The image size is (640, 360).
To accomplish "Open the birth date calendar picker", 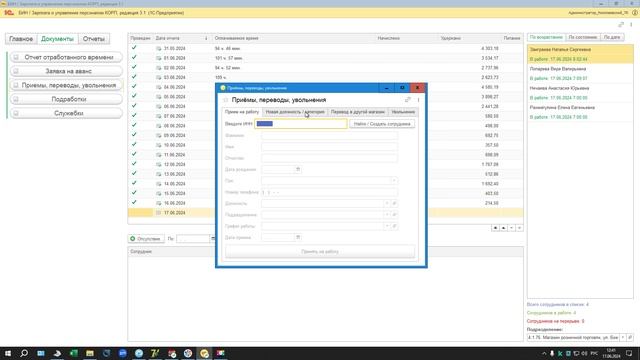I will tap(298, 169).
